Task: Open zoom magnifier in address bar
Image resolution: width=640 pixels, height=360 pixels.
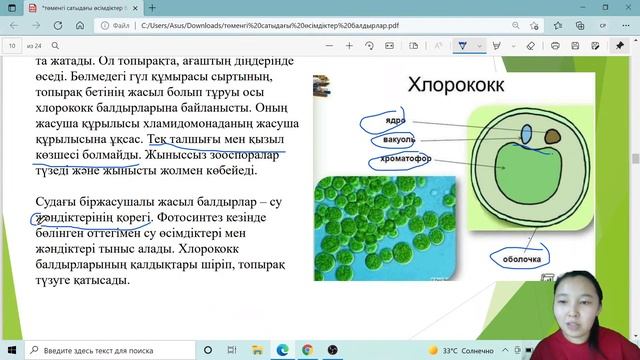Action: pos(516,25)
